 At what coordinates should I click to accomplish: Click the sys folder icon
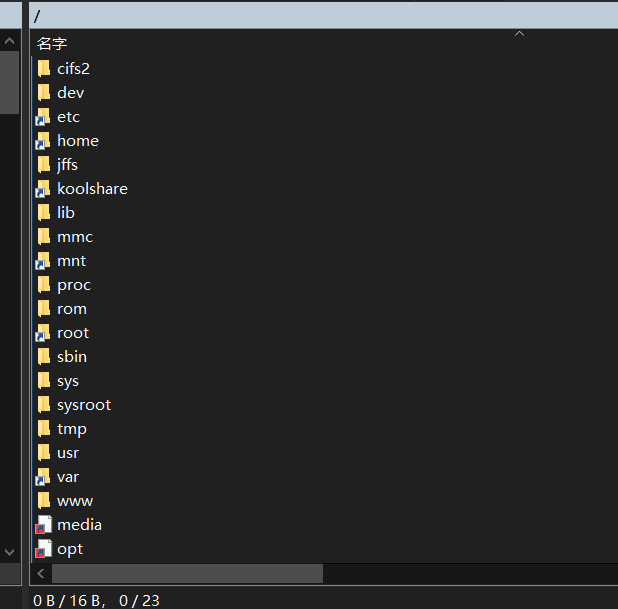pyautogui.click(x=44, y=381)
